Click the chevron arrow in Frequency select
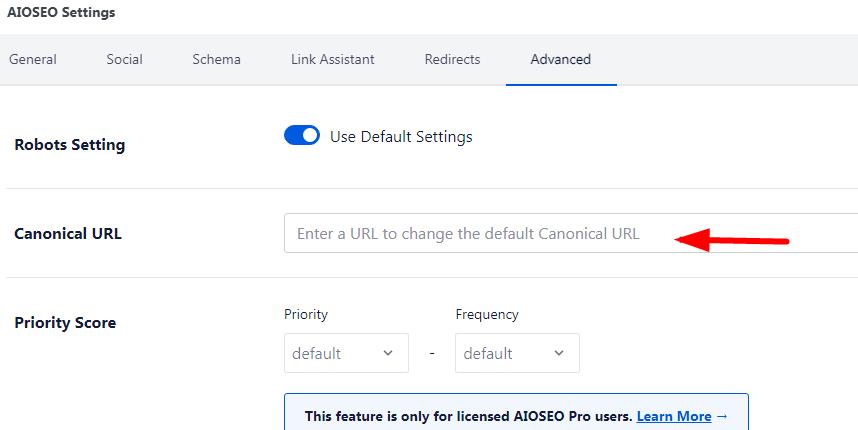858x430 pixels. (x=559, y=353)
